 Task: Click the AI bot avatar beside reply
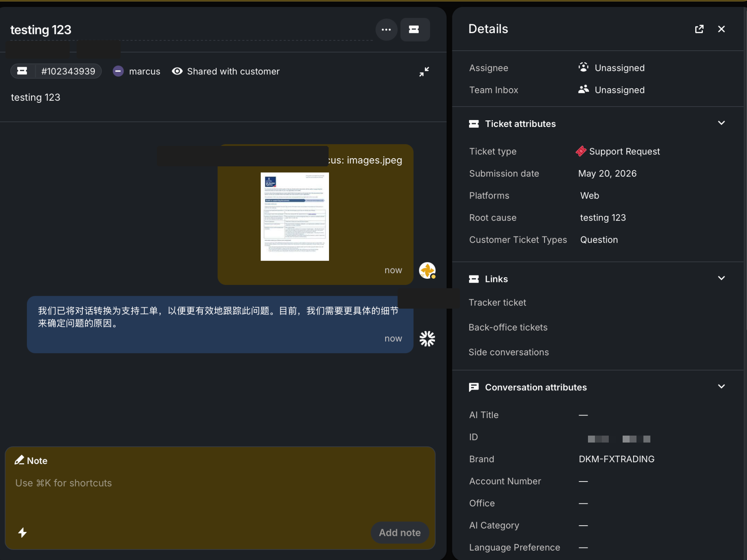(x=427, y=339)
